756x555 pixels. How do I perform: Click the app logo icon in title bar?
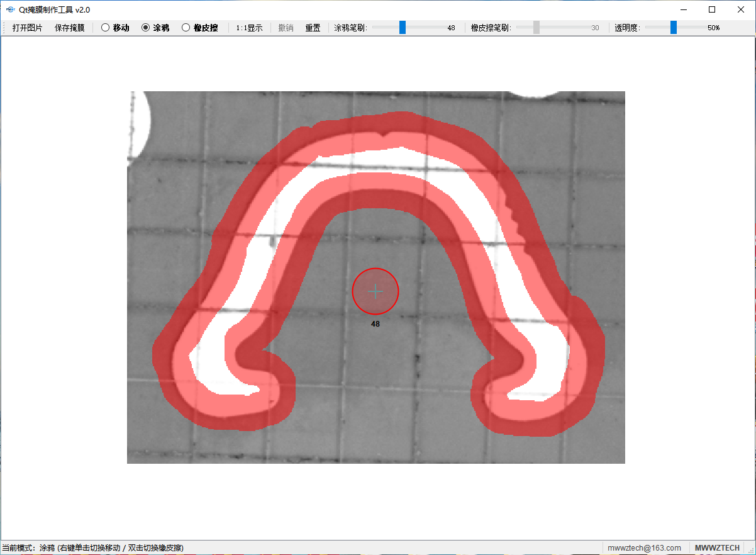click(10, 9)
